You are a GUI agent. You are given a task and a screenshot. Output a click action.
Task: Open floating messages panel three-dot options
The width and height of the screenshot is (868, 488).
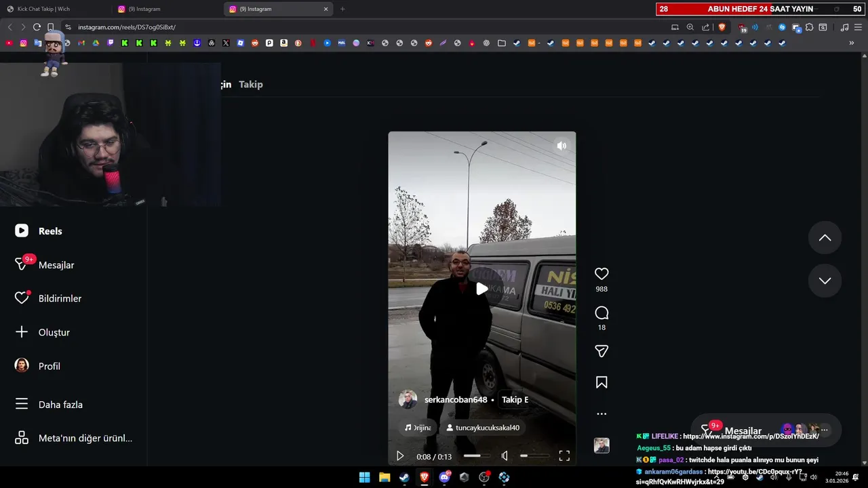pos(825,430)
